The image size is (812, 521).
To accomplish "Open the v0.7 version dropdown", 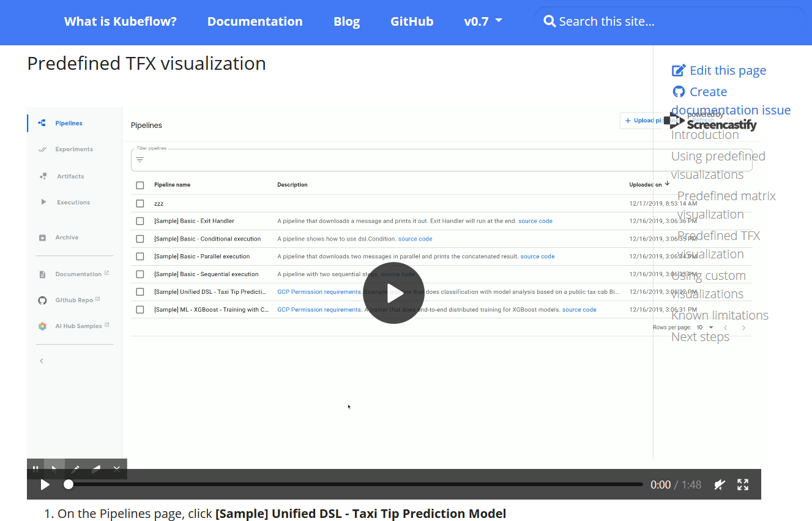I will pos(483,21).
